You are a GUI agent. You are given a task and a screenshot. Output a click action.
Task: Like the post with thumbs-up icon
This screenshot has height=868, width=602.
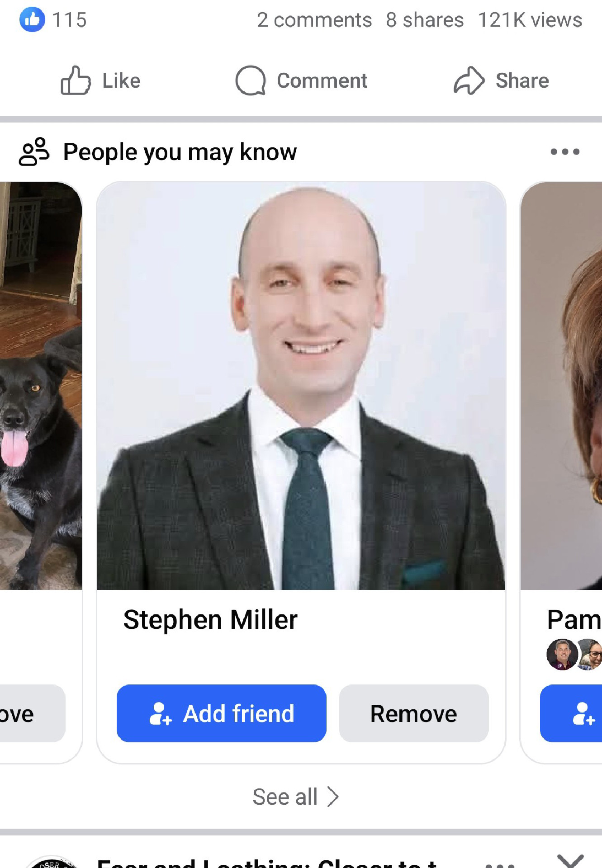click(100, 80)
